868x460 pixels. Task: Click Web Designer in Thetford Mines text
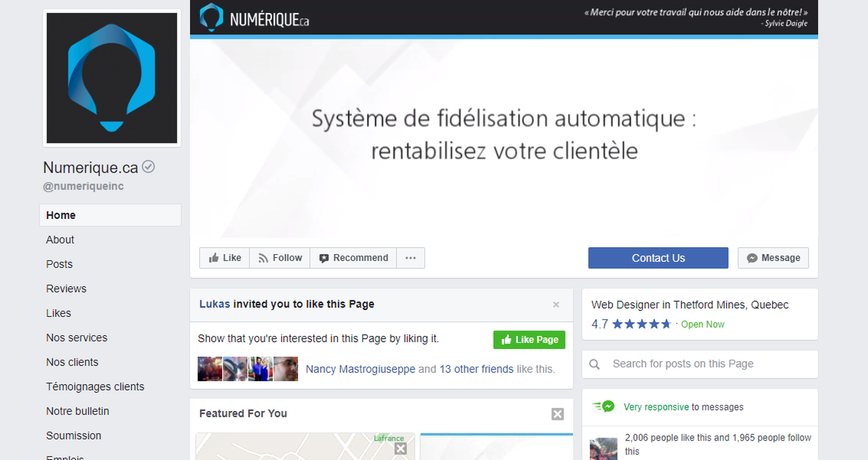690,305
